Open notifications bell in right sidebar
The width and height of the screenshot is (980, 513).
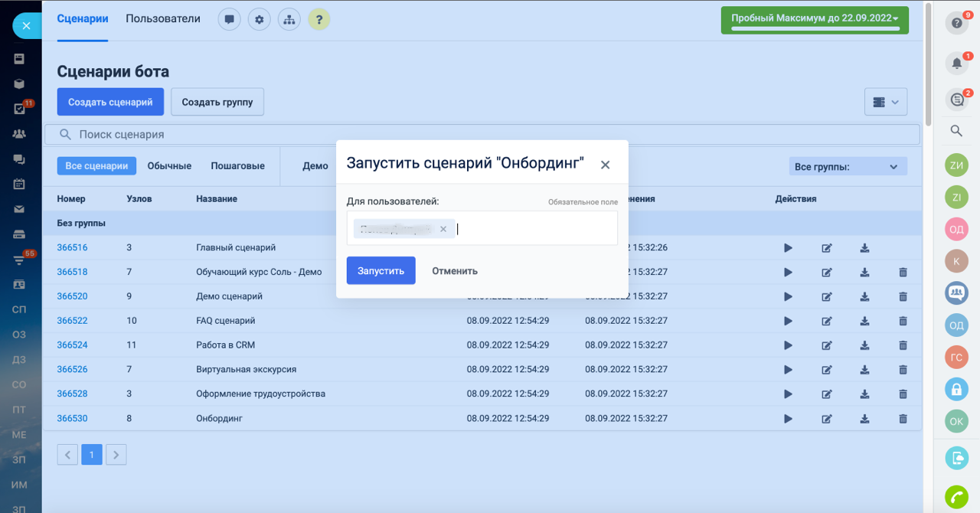[956, 64]
